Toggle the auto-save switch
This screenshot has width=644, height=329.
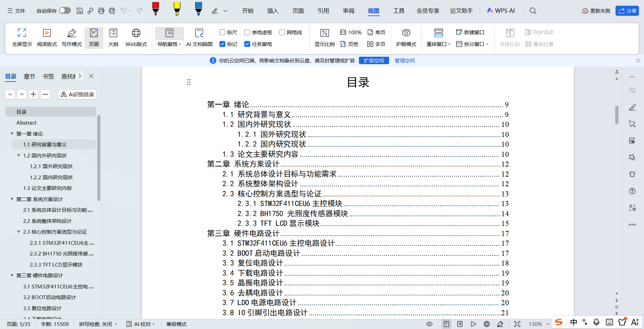tap(65, 10)
